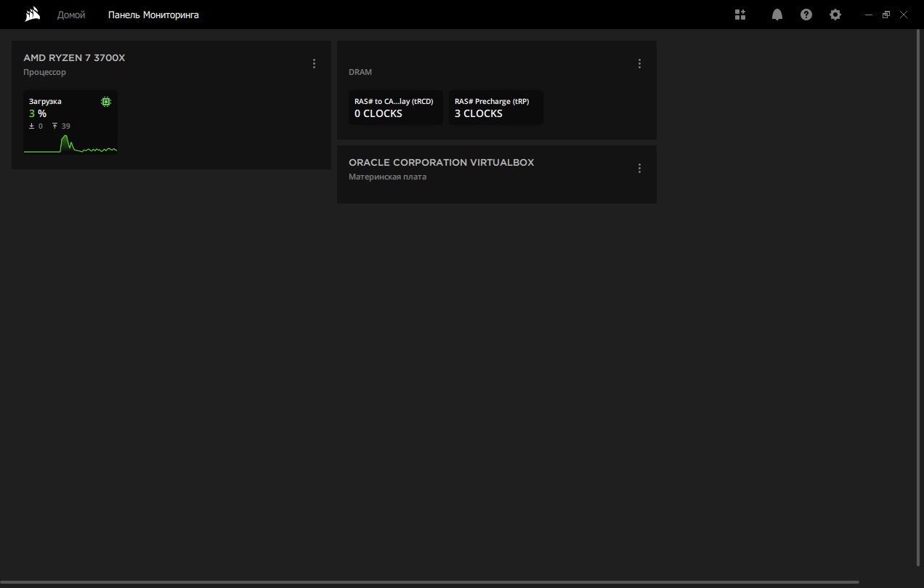Click the maximum load arrow icon

click(55, 126)
